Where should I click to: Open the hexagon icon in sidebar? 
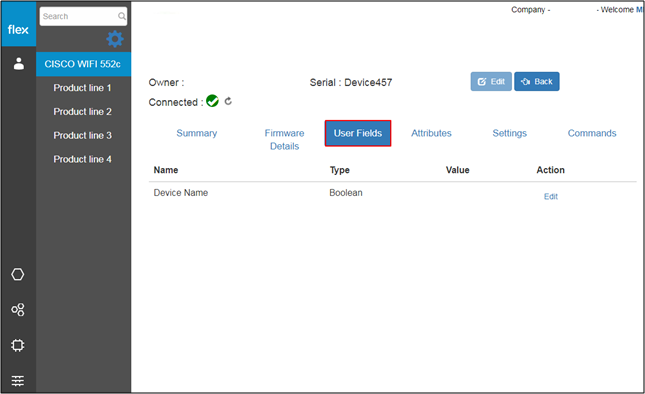(x=18, y=274)
